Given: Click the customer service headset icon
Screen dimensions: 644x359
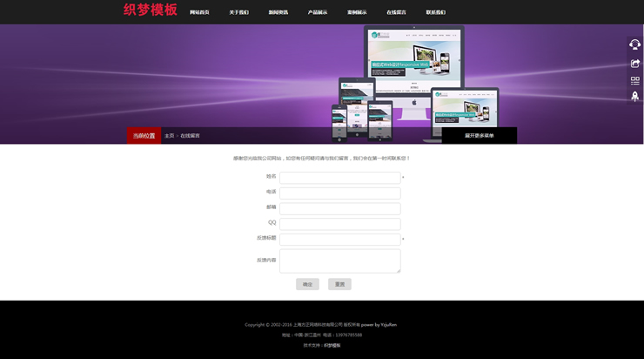Looking at the screenshot, I should point(634,44).
